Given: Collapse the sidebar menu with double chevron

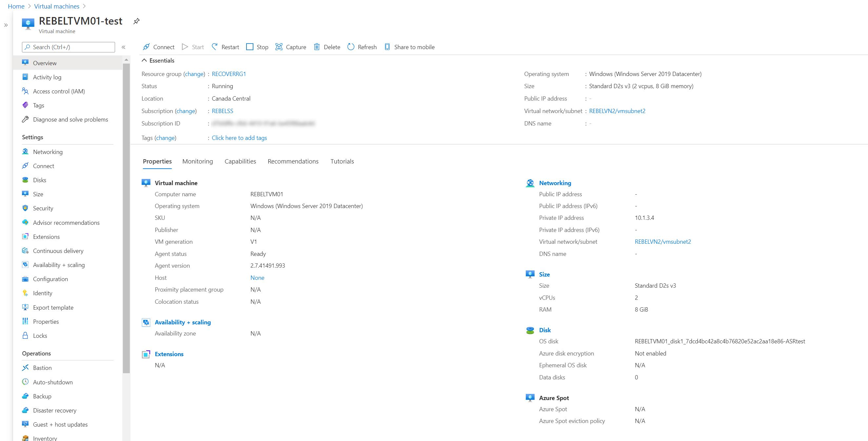Looking at the screenshot, I should 124,47.
